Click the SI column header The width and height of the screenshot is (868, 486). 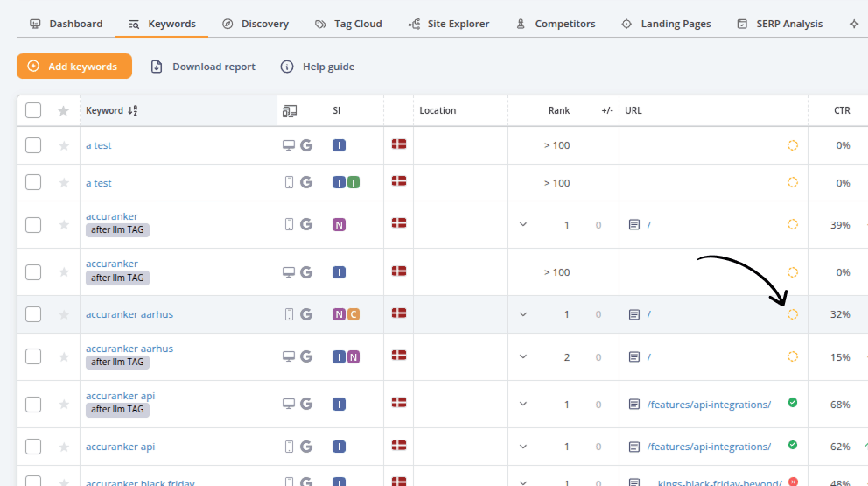click(337, 110)
